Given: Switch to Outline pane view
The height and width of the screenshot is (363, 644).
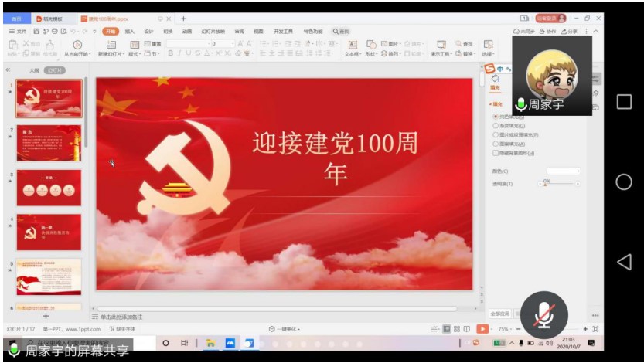Looking at the screenshot, I should (34, 70).
